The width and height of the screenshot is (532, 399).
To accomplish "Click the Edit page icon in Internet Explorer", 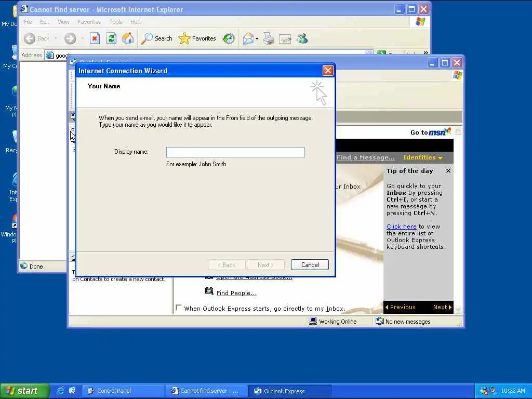I will (x=285, y=38).
